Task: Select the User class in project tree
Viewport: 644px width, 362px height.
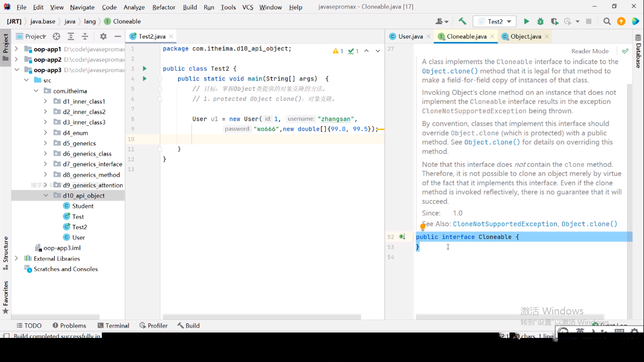Action: (x=78, y=238)
